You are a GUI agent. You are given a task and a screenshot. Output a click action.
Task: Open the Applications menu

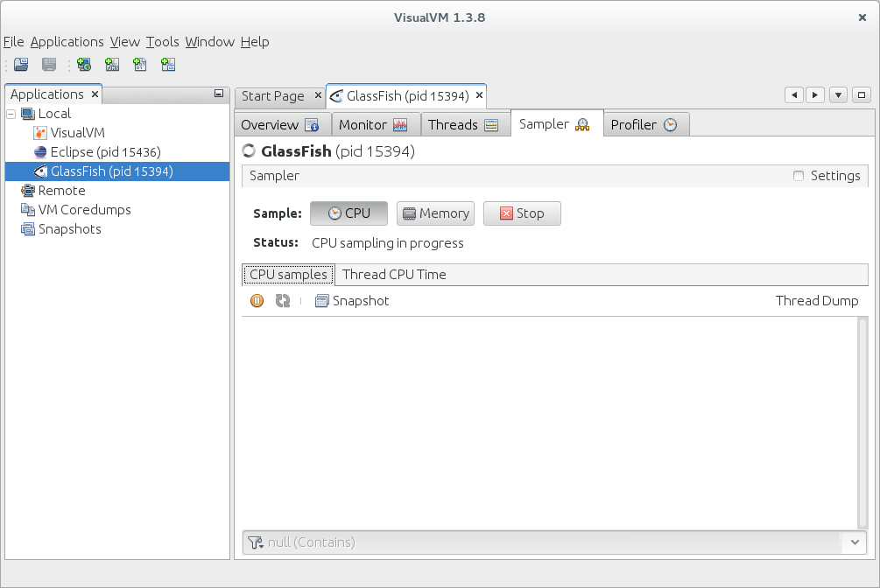click(x=67, y=42)
